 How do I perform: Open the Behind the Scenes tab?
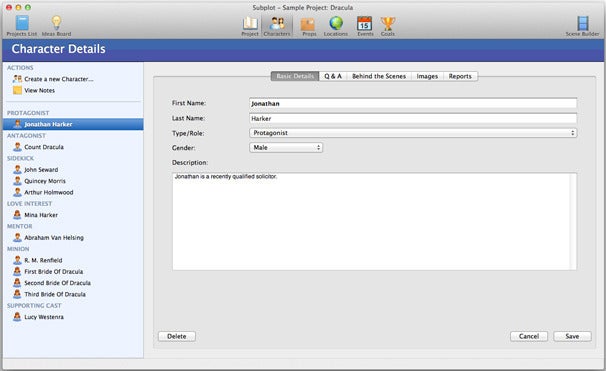[379, 76]
